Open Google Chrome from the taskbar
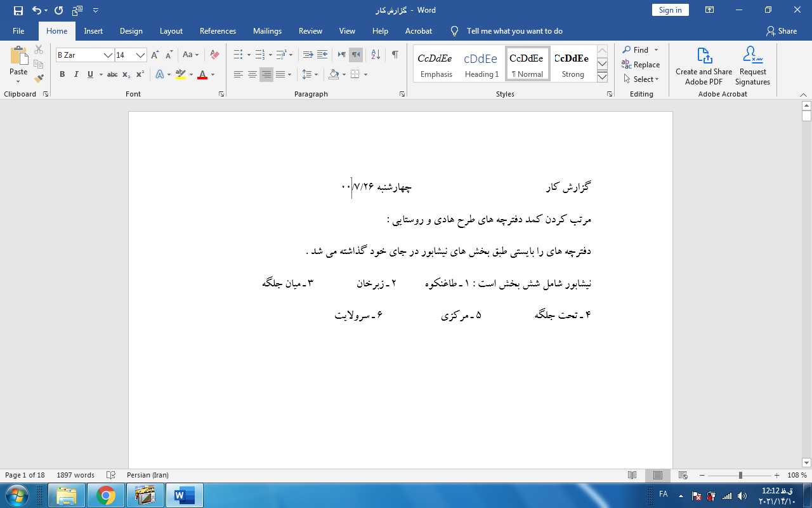Image resolution: width=812 pixels, height=508 pixels. point(106,495)
